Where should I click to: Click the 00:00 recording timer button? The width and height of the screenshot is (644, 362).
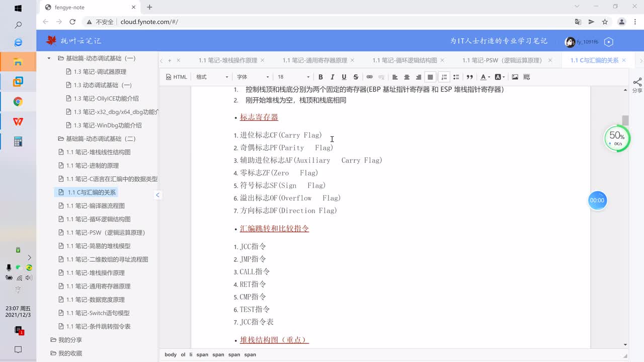pos(597,200)
